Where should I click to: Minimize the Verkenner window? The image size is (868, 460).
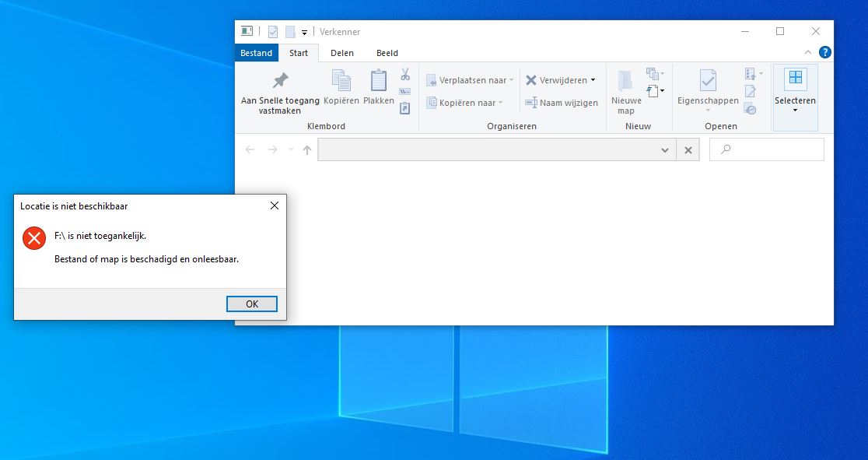(744, 32)
